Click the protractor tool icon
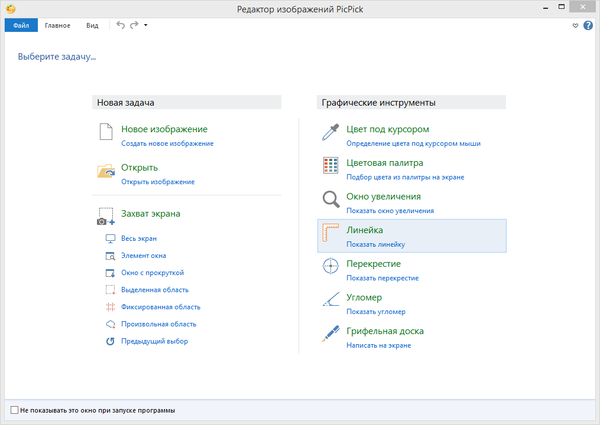 click(331, 301)
